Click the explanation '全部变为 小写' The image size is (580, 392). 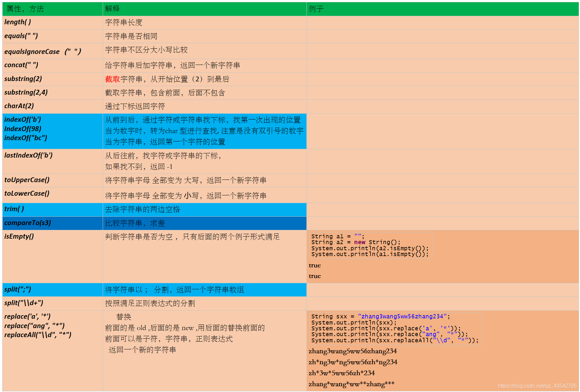coord(175,196)
